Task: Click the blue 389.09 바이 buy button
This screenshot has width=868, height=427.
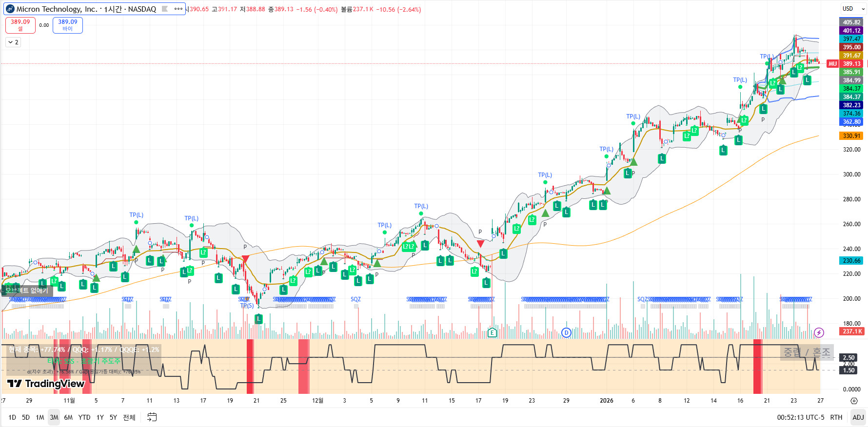Action: [x=68, y=25]
